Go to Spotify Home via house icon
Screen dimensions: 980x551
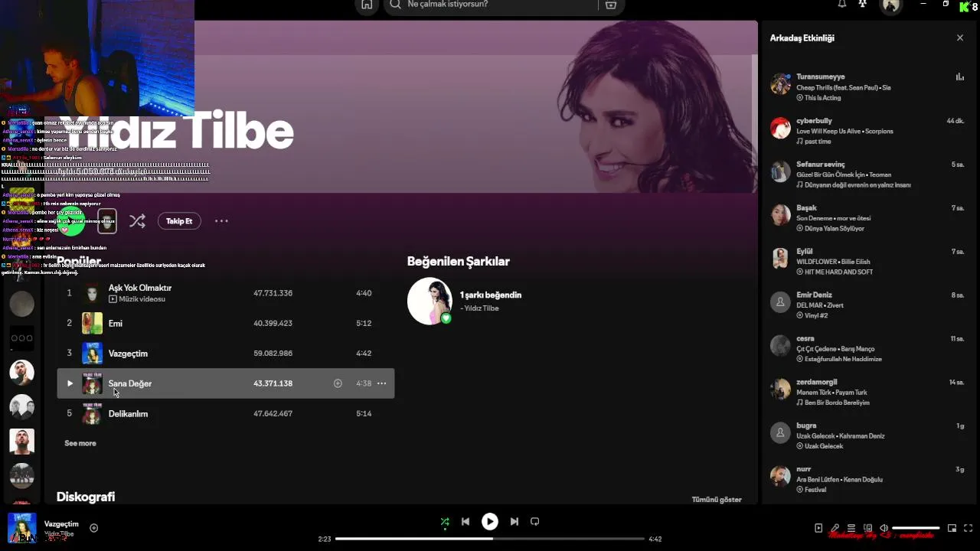(367, 5)
